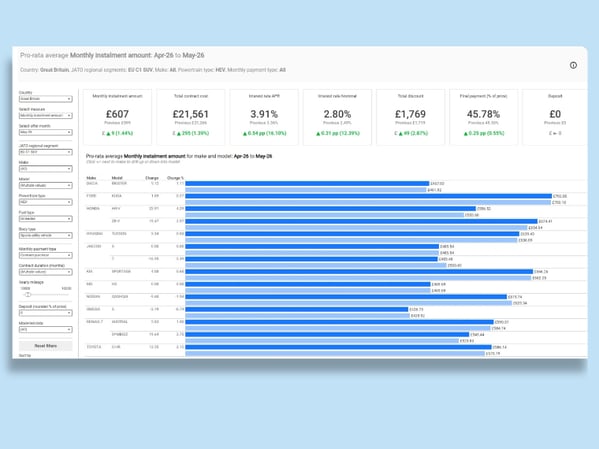Click the Reset filters button
This screenshot has width=599, height=449.
click(x=45, y=346)
